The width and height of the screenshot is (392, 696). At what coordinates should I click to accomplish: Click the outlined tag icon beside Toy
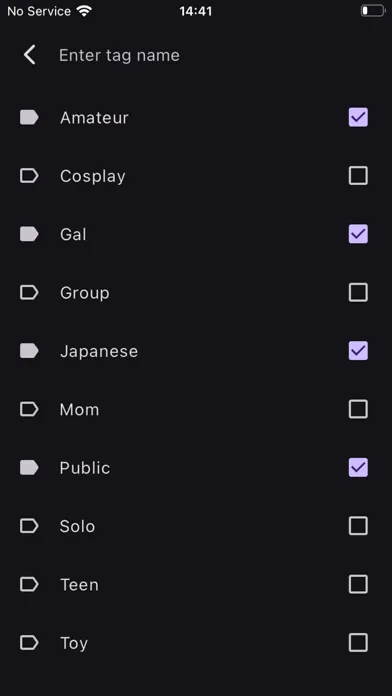tap(29, 643)
